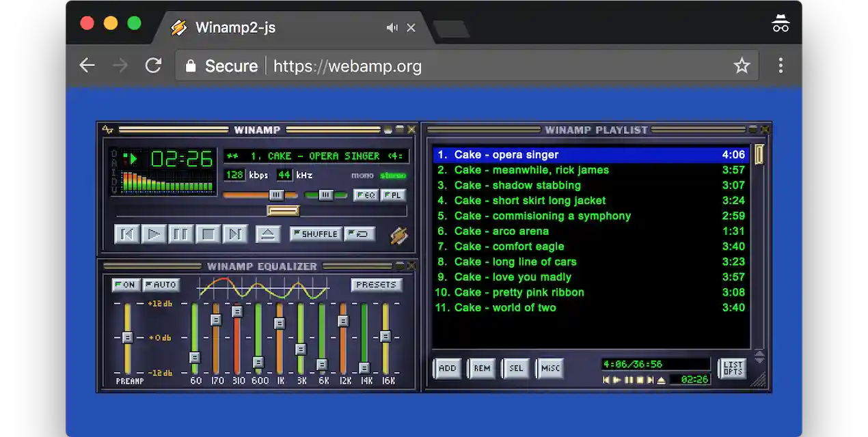Toggle the Repeat button
868x437 pixels.
(360, 234)
